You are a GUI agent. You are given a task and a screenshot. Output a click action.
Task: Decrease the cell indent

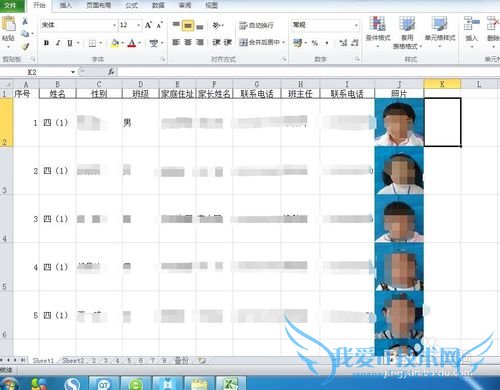point(217,42)
